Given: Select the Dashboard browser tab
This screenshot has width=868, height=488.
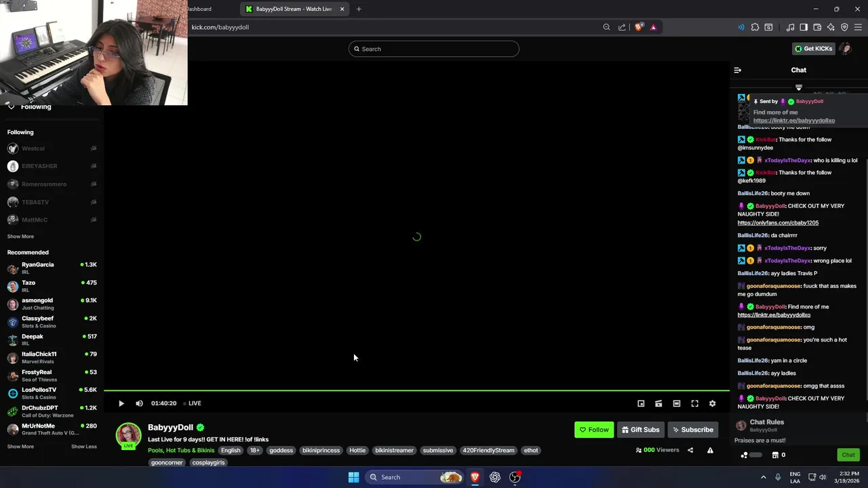Looking at the screenshot, I should coord(199,9).
